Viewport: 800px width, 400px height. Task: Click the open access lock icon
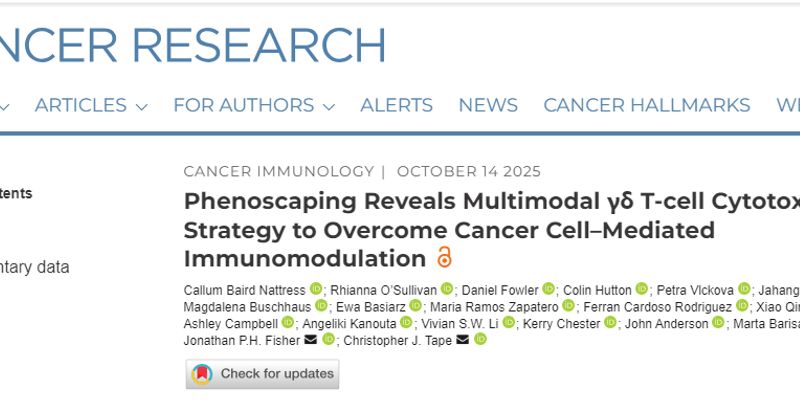point(444,258)
